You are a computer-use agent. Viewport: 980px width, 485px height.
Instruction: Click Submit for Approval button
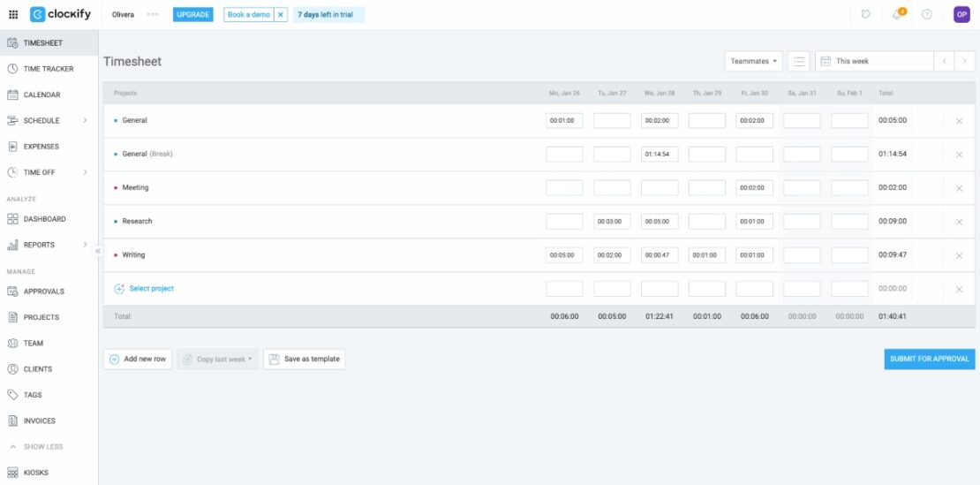pyautogui.click(x=930, y=359)
